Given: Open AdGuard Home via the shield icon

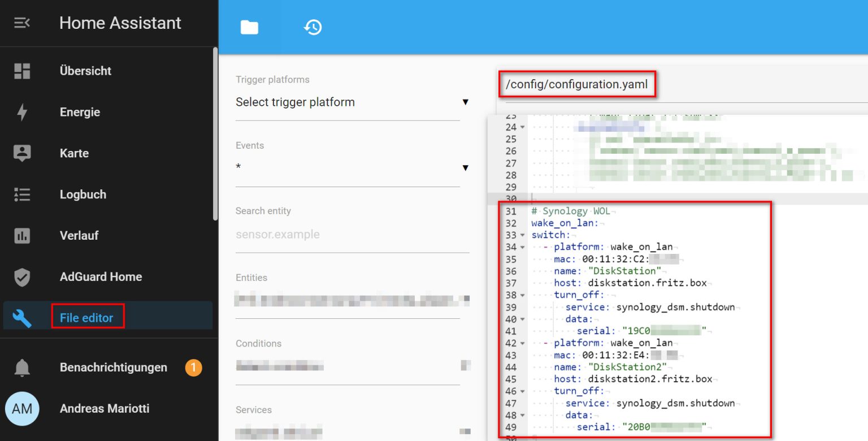Looking at the screenshot, I should (x=23, y=276).
